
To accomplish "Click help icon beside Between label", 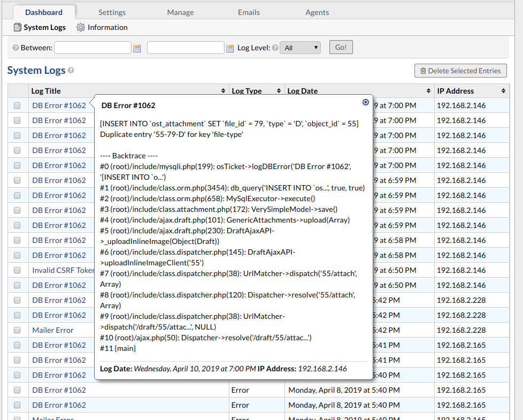I will tap(16, 48).
